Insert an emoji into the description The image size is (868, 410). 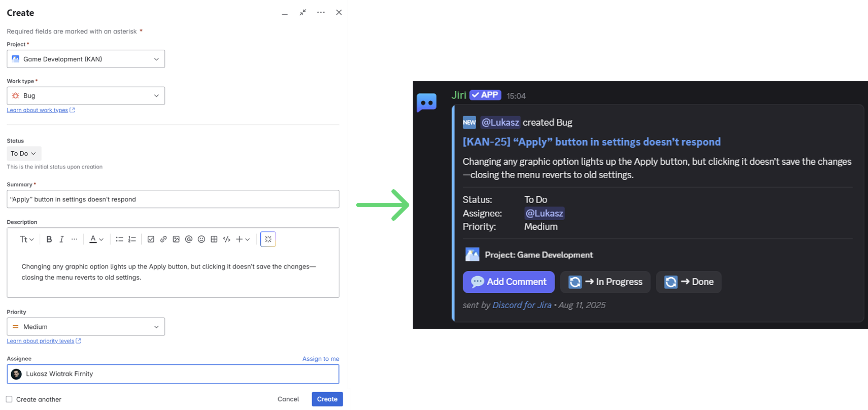[201, 239]
